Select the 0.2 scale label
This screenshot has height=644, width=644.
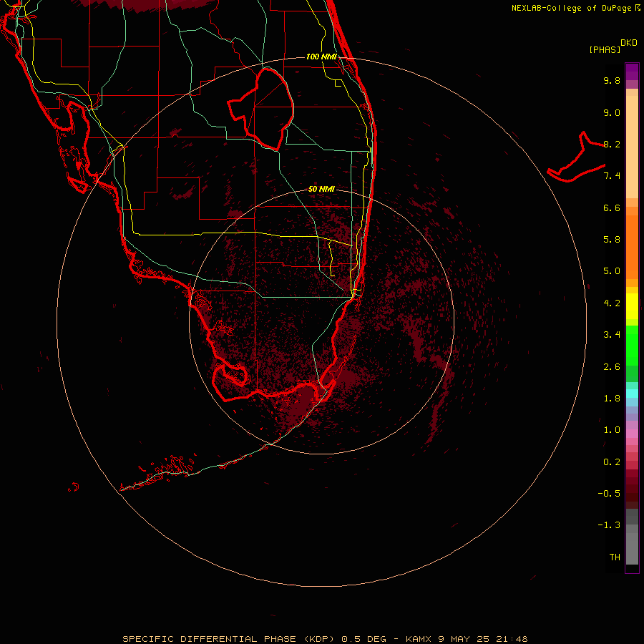(x=612, y=462)
